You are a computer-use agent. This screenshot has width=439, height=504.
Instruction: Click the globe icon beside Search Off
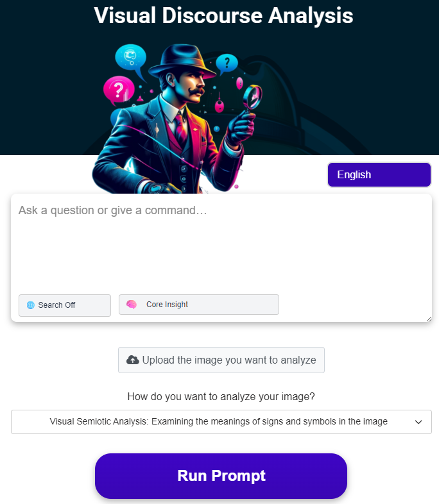point(31,305)
